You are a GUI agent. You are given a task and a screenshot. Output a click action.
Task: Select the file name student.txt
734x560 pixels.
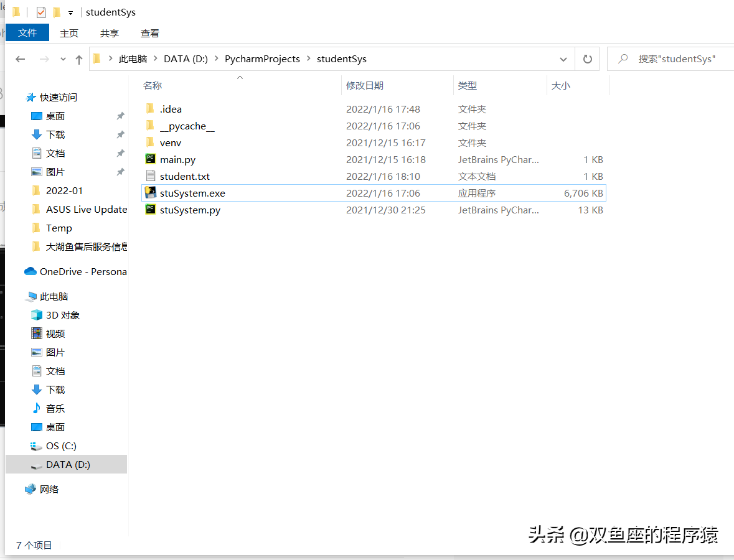click(185, 176)
